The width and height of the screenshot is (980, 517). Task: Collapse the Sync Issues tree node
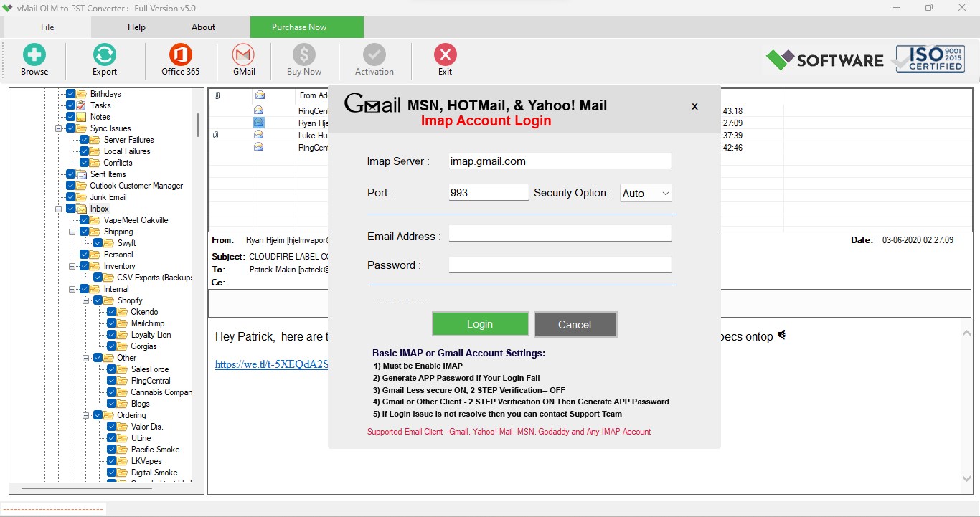tap(59, 128)
